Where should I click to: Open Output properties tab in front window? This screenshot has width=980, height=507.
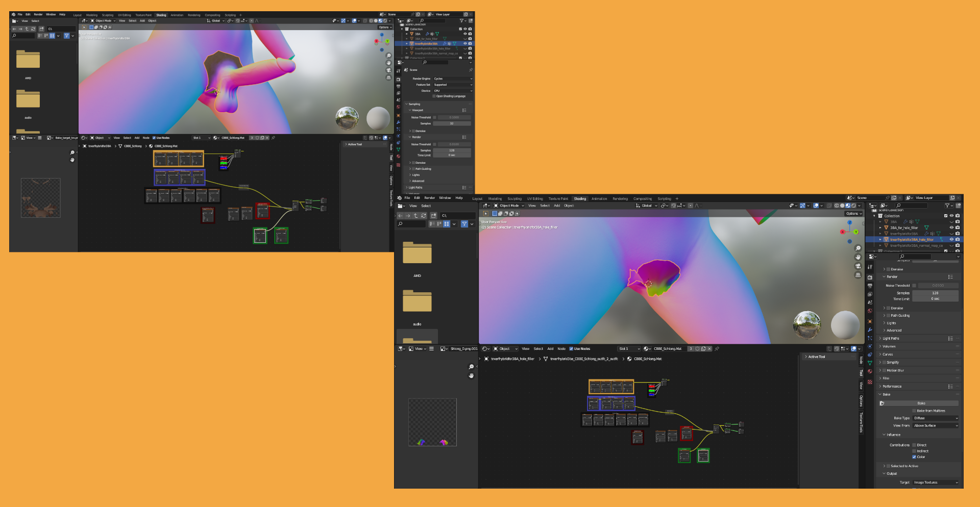pos(870,286)
